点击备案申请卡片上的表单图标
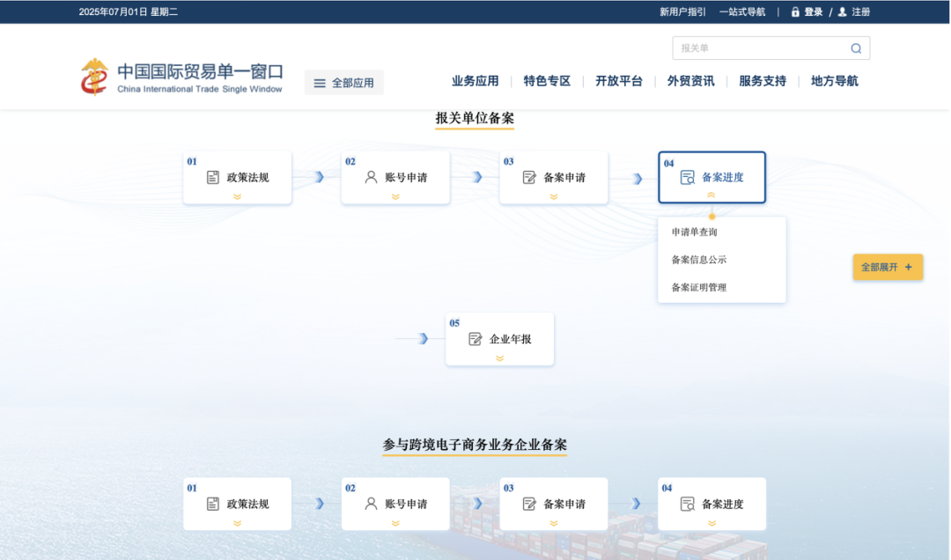This screenshot has height=560, width=951. click(x=528, y=176)
